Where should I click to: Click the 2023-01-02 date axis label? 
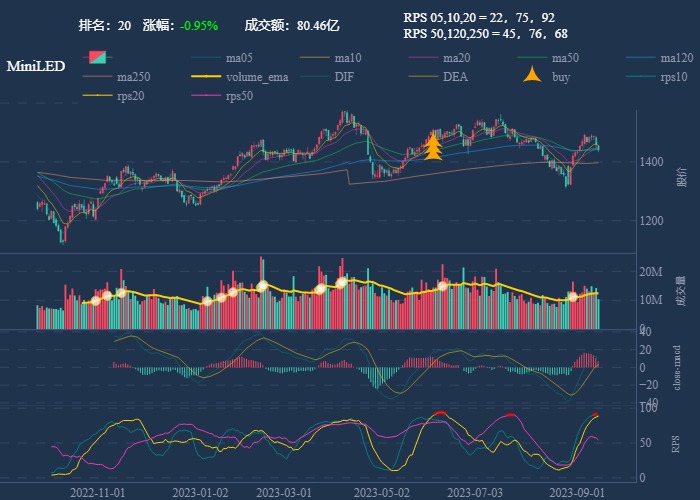(x=200, y=492)
